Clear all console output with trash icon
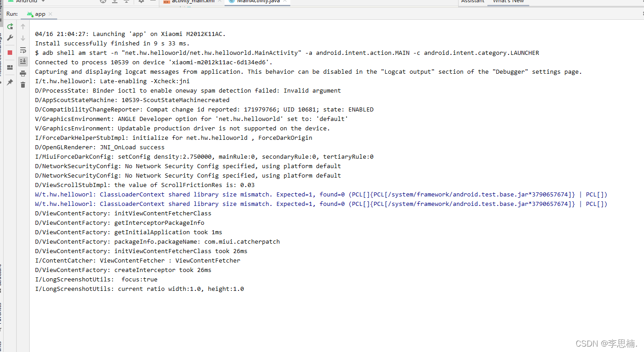The height and width of the screenshot is (352, 644). 23,85
